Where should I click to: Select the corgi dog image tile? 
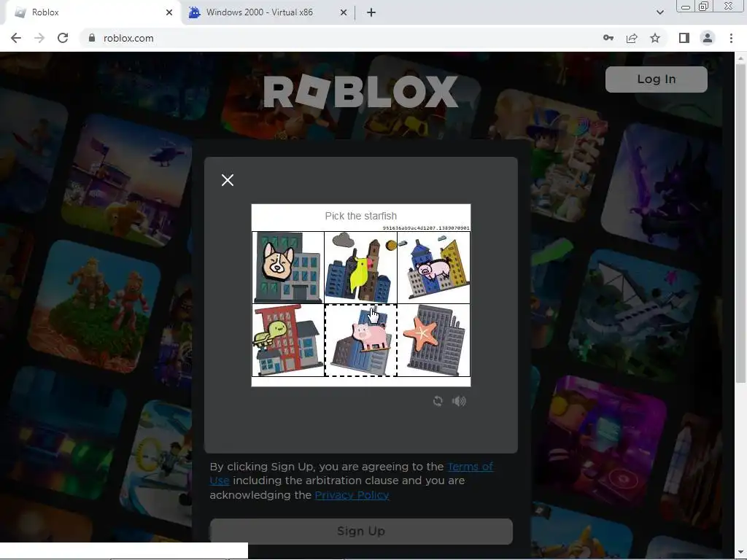coord(287,267)
